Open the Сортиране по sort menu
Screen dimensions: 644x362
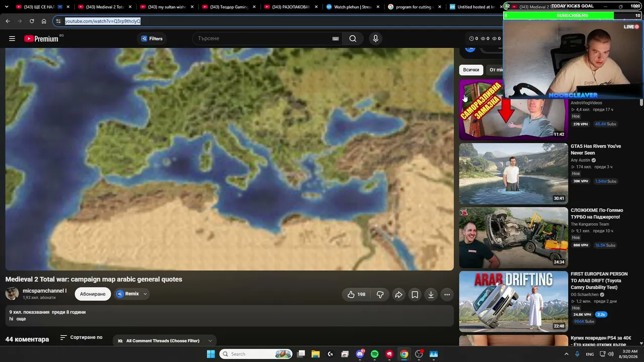point(82,337)
